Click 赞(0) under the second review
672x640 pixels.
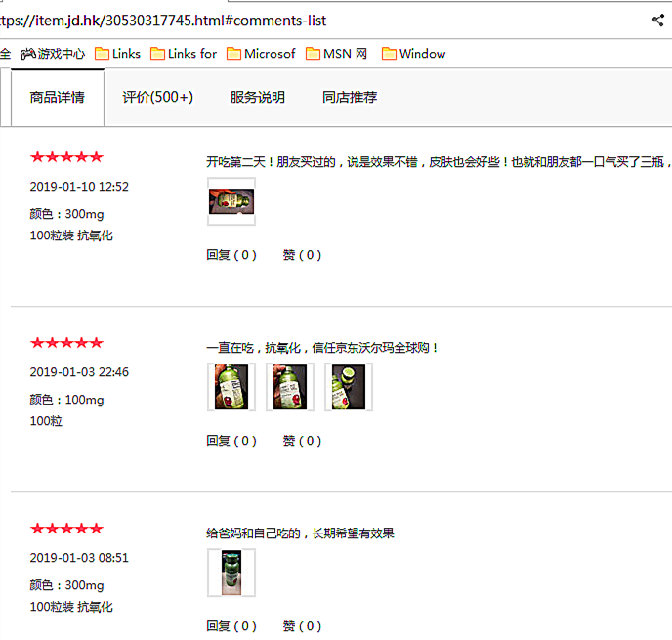click(x=302, y=441)
